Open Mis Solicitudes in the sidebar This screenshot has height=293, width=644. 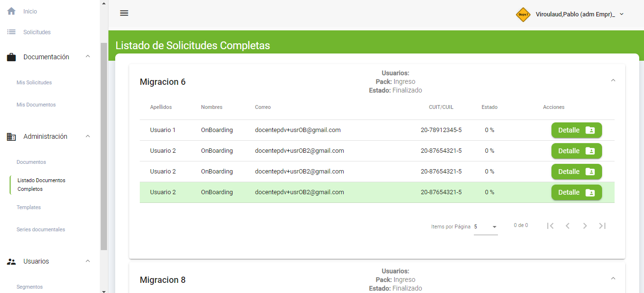[x=34, y=82]
